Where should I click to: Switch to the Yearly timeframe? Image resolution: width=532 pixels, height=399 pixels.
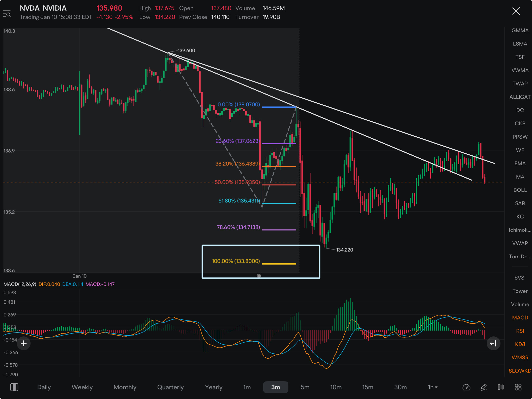click(214, 387)
